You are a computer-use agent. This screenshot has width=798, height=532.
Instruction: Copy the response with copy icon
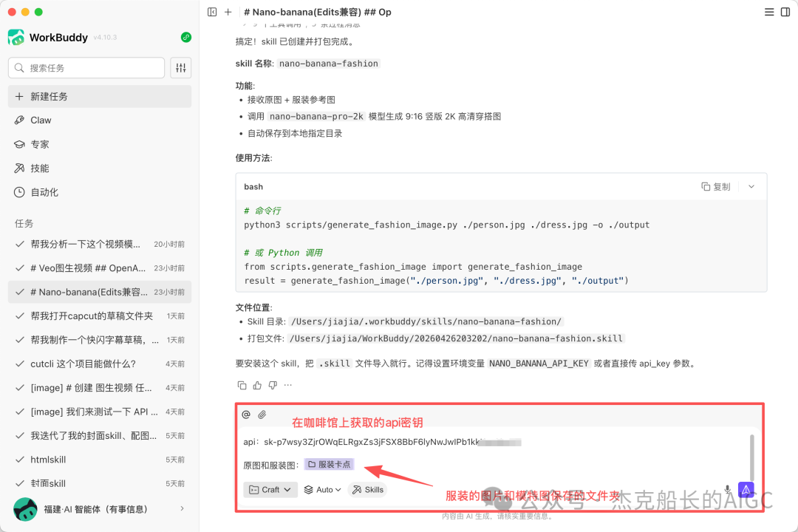tap(242, 386)
